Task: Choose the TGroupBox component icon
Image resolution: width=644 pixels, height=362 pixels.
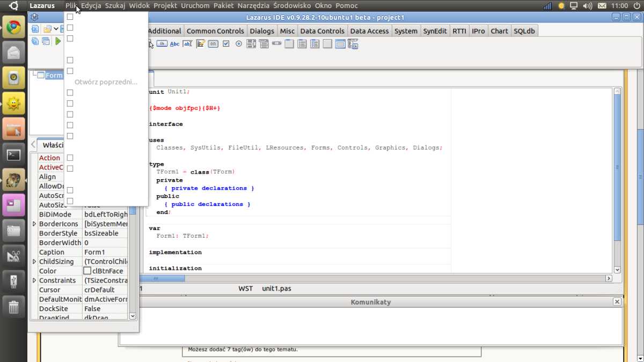Action: [x=289, y=44]
